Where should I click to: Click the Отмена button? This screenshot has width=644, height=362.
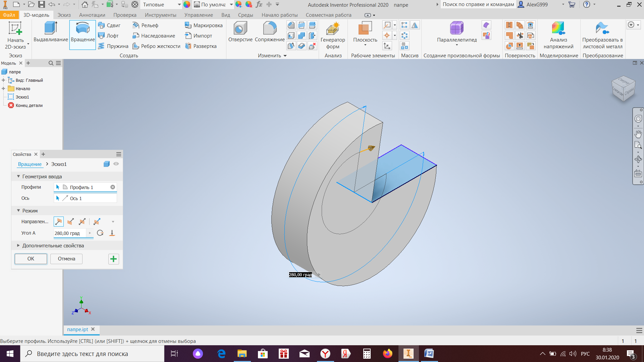[x=66, y=259]
